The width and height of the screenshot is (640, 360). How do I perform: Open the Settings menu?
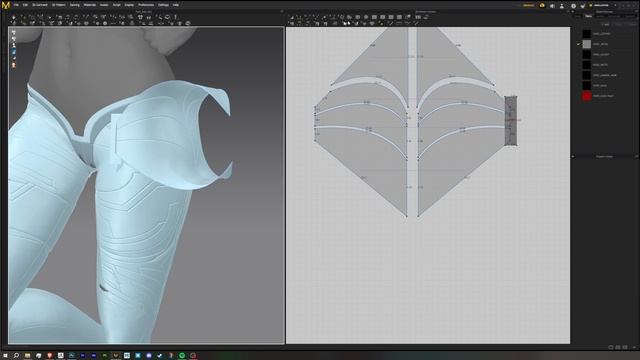coord(163,5)
